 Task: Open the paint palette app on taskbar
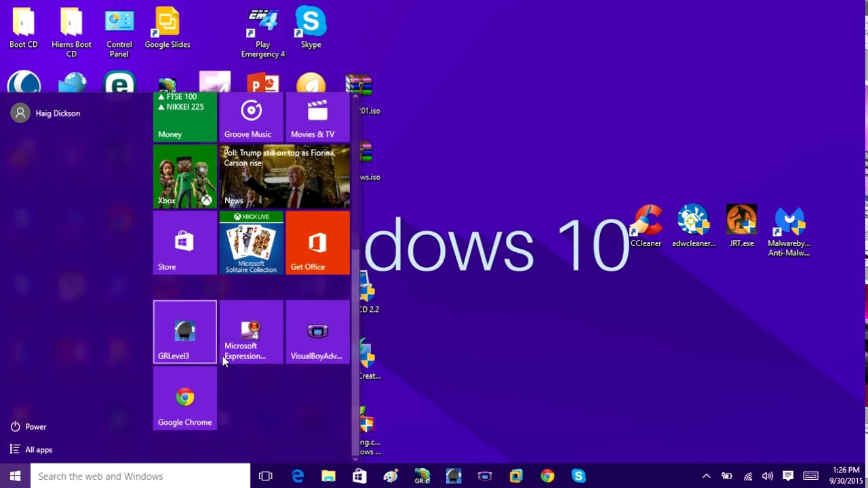pos(391,476)
